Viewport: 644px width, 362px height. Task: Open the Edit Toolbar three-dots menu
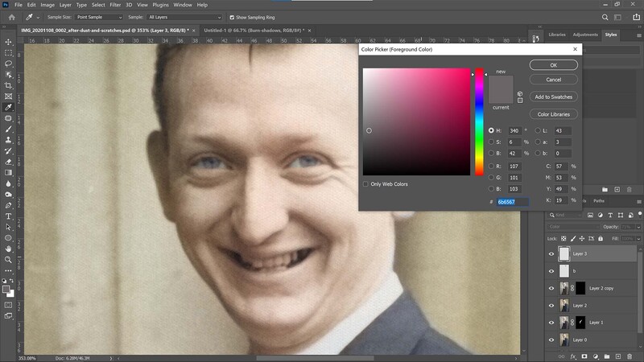pyautogui.click(x=8, y=270)
